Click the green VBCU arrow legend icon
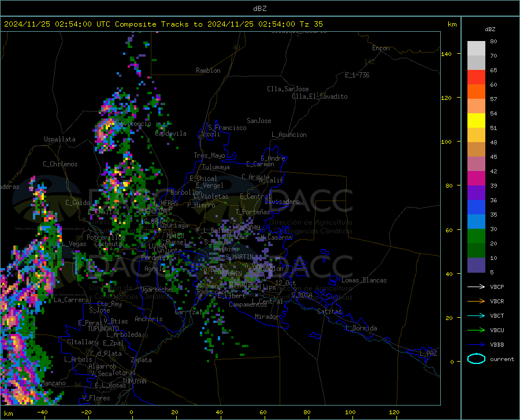520x420 pixels. point(476,330)
